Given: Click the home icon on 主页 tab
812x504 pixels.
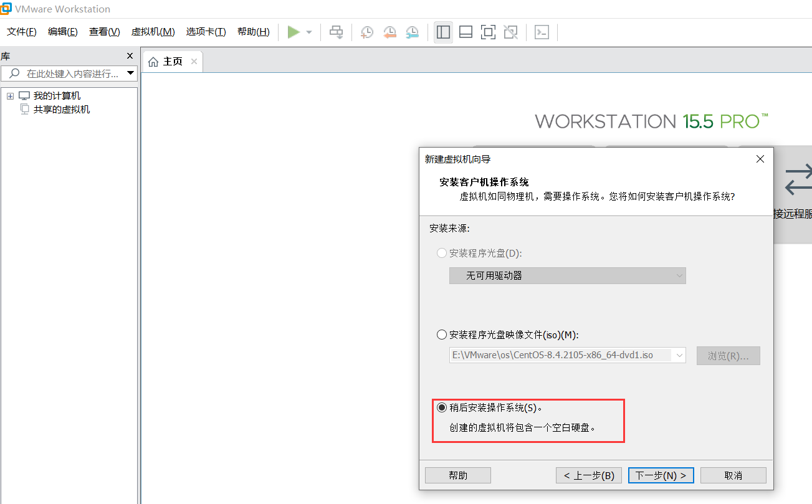Looking at the screenshot, I should pos(153,62).
